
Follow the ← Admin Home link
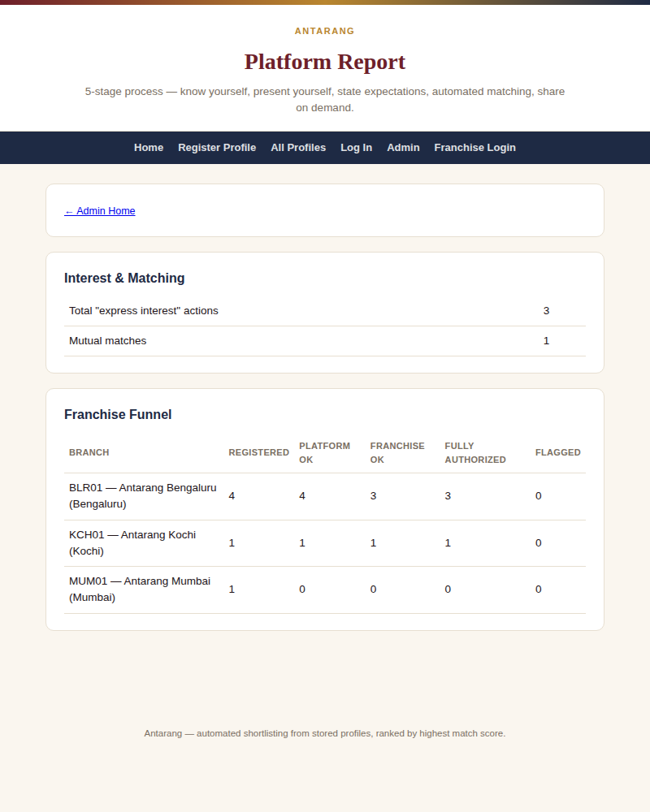pos(99,211)
